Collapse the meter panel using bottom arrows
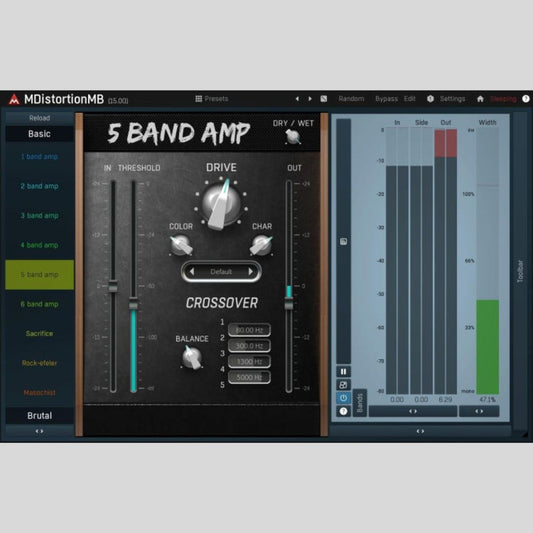The image size is (533, 533). [x=420, y=431]
